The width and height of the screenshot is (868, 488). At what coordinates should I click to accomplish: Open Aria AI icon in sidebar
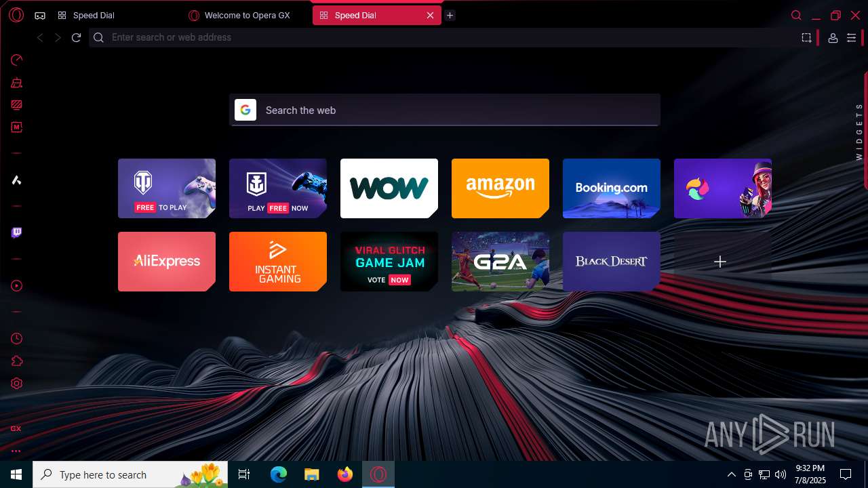(16, 180)
